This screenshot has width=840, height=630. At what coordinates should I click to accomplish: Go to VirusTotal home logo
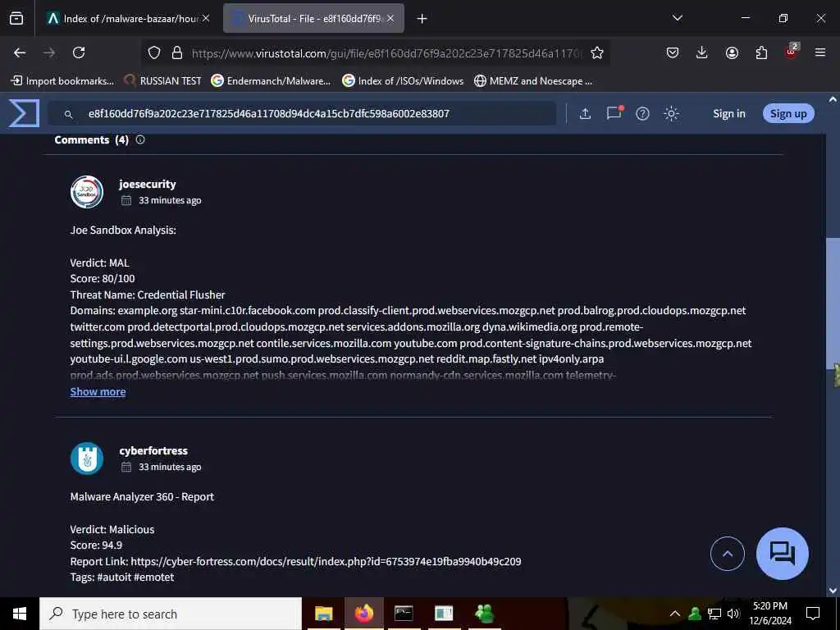pos(24,113)
